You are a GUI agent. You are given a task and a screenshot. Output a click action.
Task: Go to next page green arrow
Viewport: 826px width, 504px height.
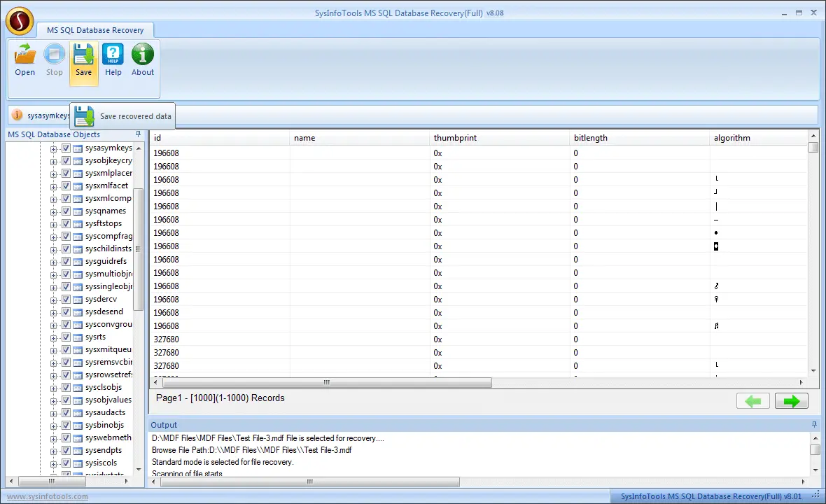coord(791,401)
